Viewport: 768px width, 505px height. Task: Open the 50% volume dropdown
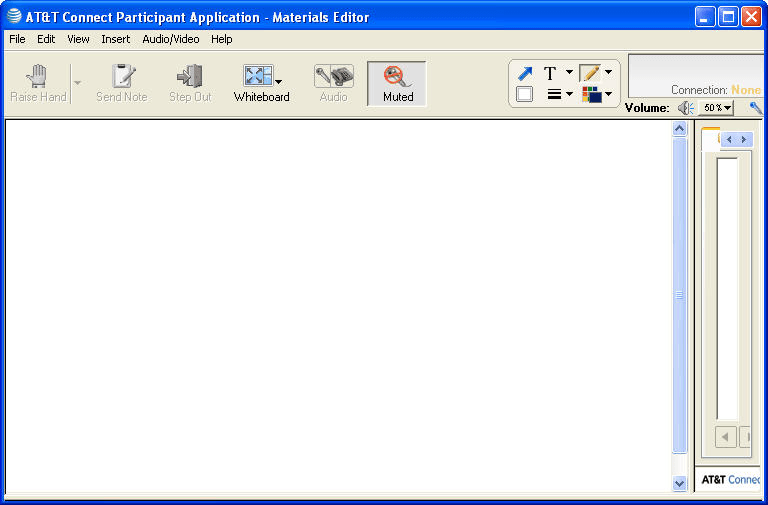tap(716, 108)
